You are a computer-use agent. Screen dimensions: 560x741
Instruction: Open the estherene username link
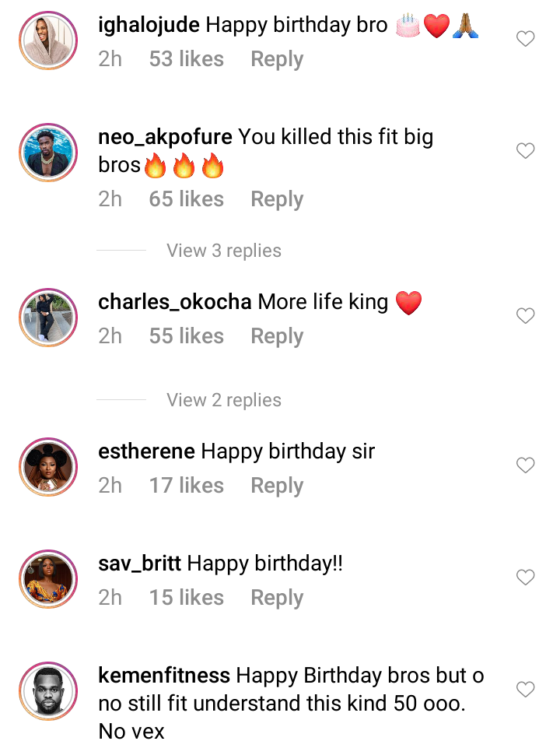coord(146,451)
